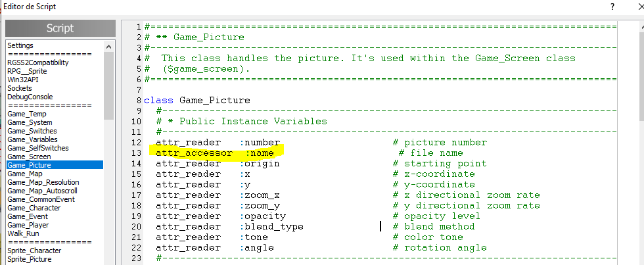Select the Game_Screen script
The image size is (644, 265).
point(29,157)
